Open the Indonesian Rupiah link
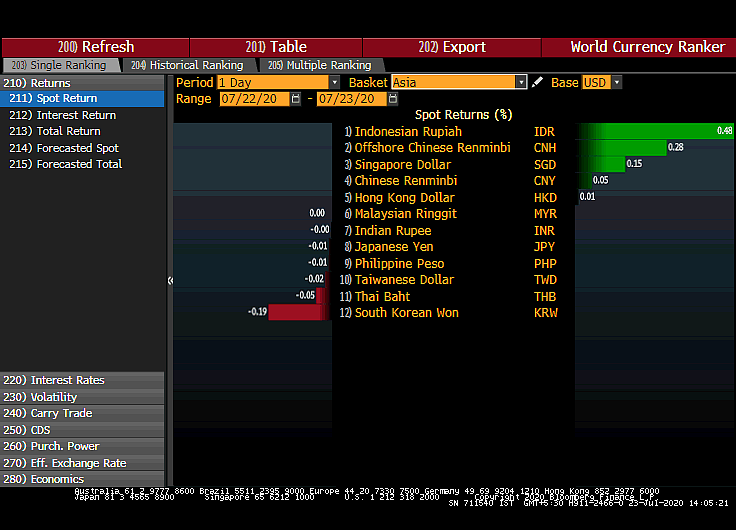 pos(408,131)
